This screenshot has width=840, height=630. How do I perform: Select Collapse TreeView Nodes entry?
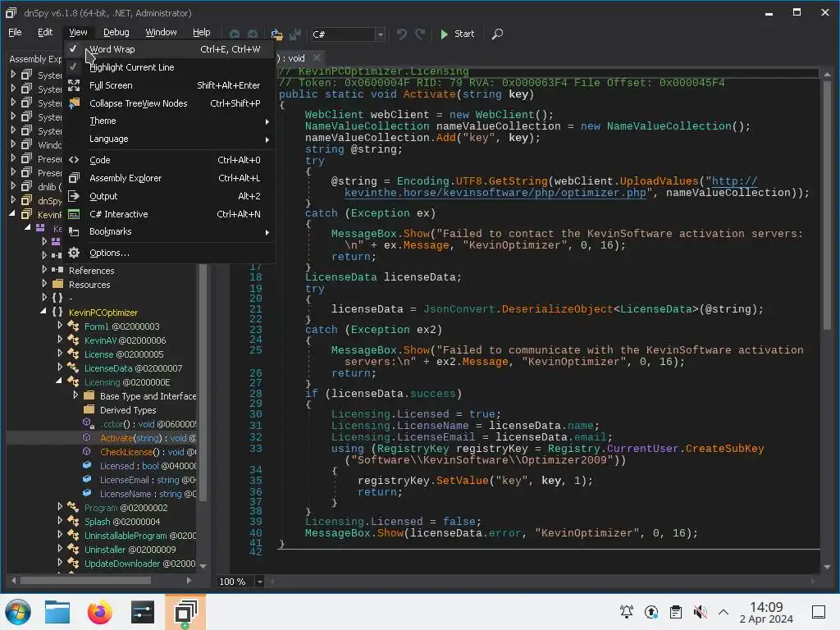pyautogui.click(x=169, y=103)
